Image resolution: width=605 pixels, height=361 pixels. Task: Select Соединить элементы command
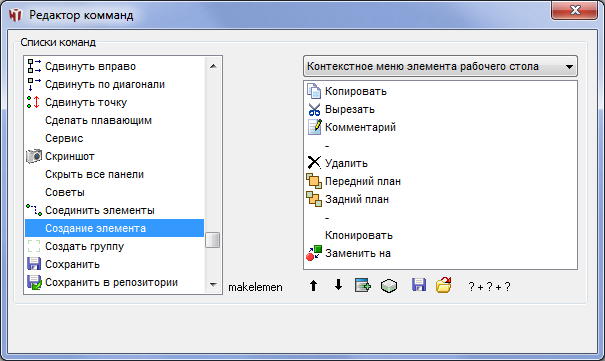100,210
